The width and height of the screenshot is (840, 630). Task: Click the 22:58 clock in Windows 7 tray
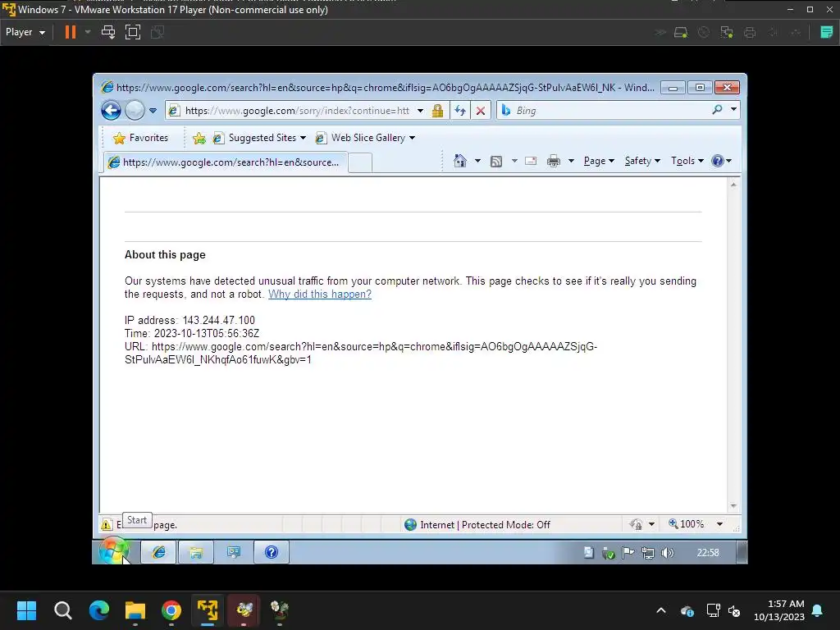(x=708, y=552)
